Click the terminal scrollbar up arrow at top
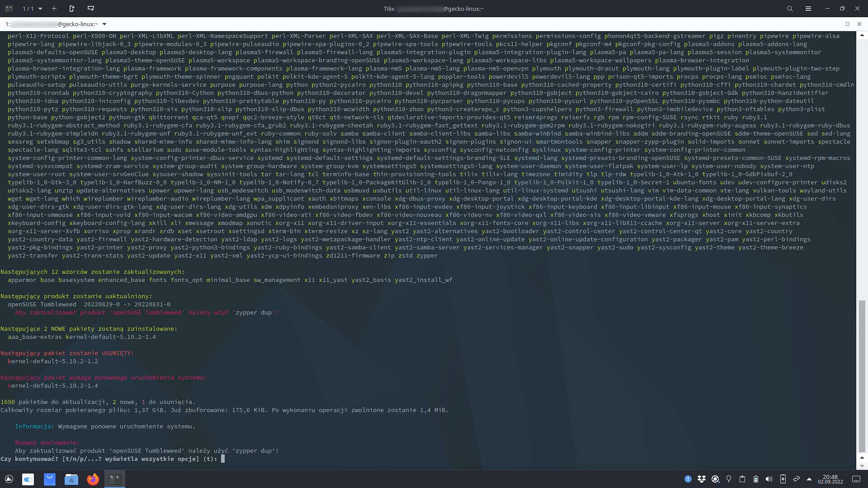 coord(862,35)
